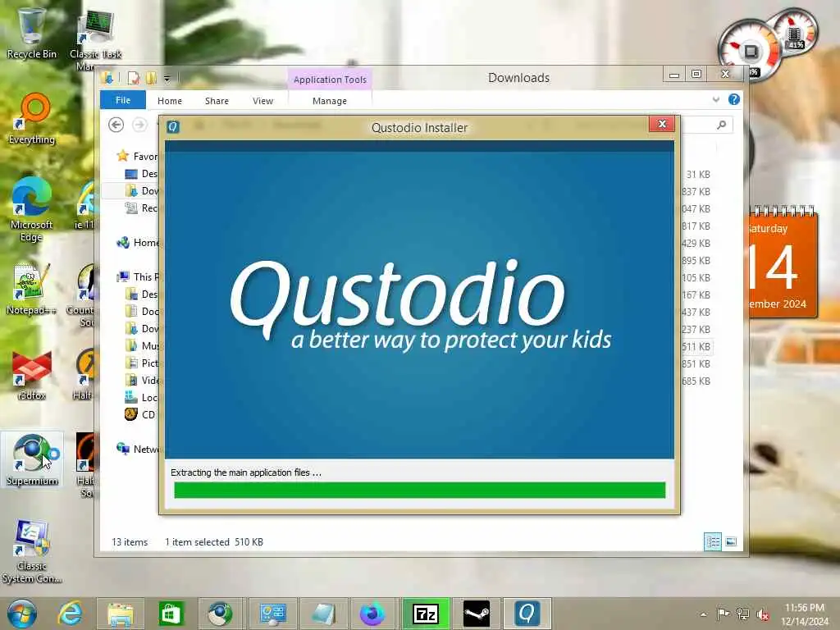Open Explorer Help question mark icon

(x=734, y=99)
